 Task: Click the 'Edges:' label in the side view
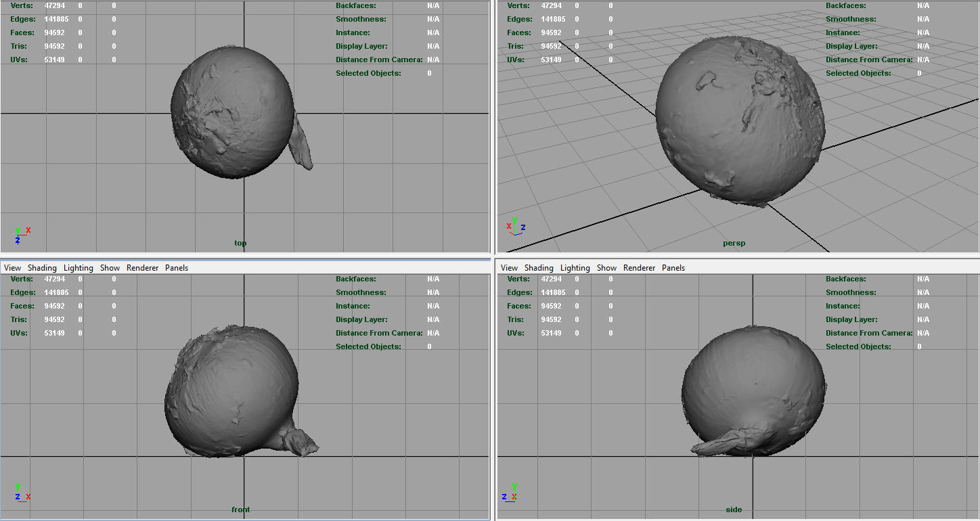[519, 292]
